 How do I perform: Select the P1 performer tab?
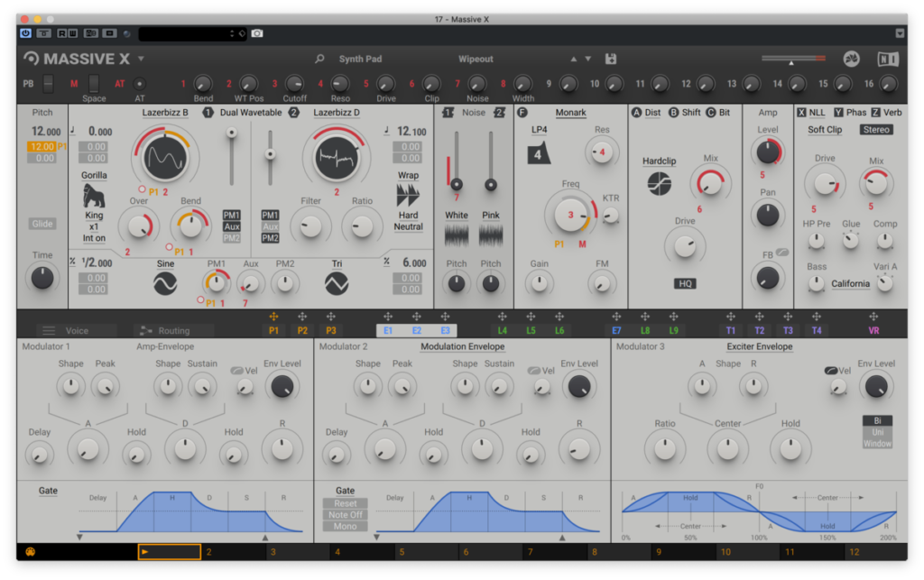273,331
